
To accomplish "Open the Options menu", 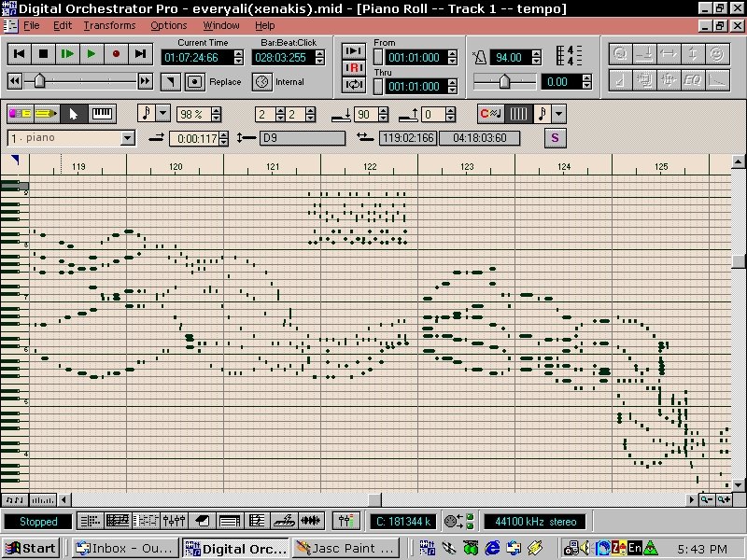I will pos(169,25).
